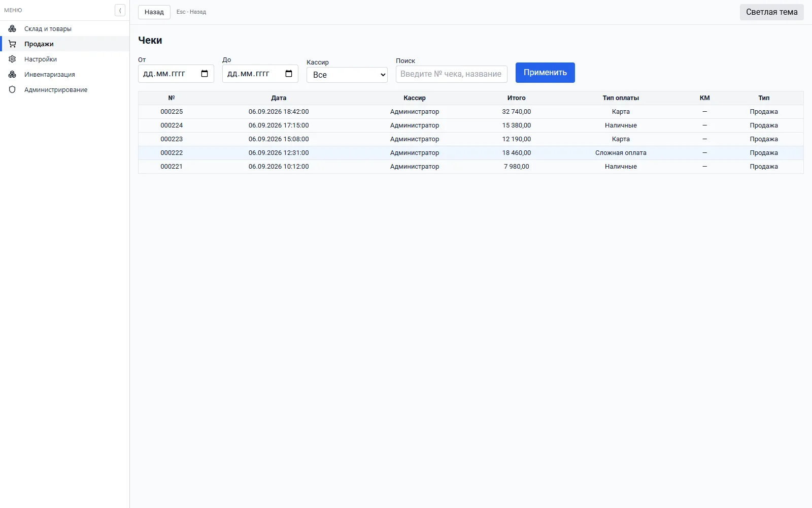This screenshot has height=508, width=812.
Task: Expand the Кассир dropdown showing Все
Action: point(347,75)
